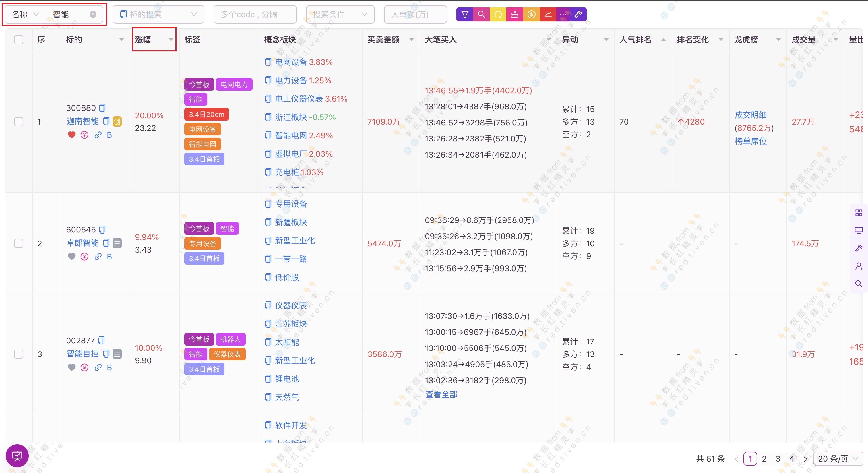This screenshot has height=473, width=868.
Task: Click the 查看全部 link
Action: tap(441, 395)
